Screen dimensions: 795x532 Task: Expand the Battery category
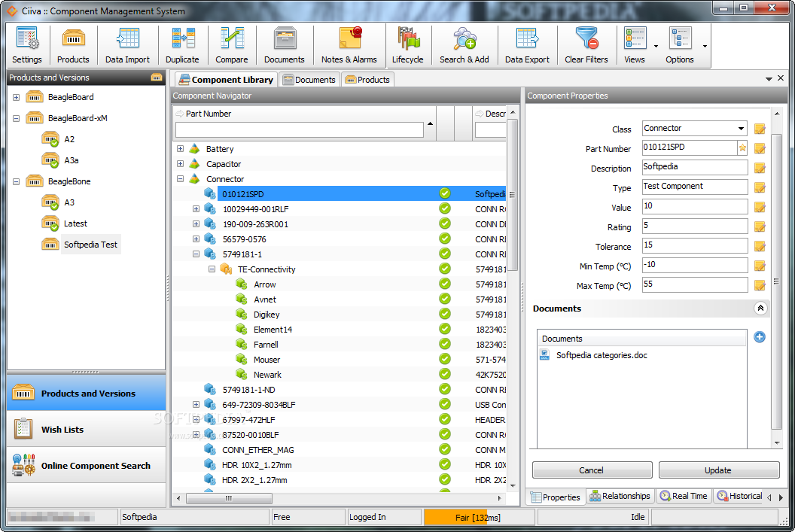pyautogui.click(x=180, y=148)
